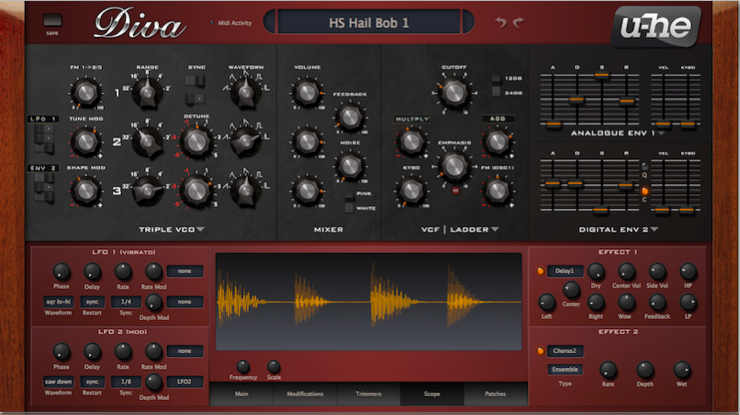Click the LFO 2 saw down Waveform button
This screenshot has width=740, height=415.
pyautogui.click(x=59, y=381)
